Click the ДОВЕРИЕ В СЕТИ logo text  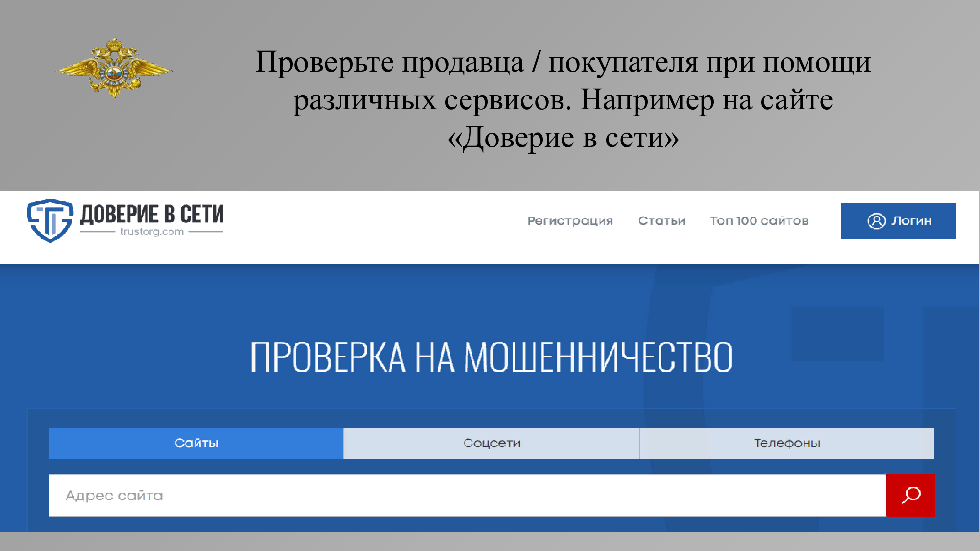(x=152, y=215)
